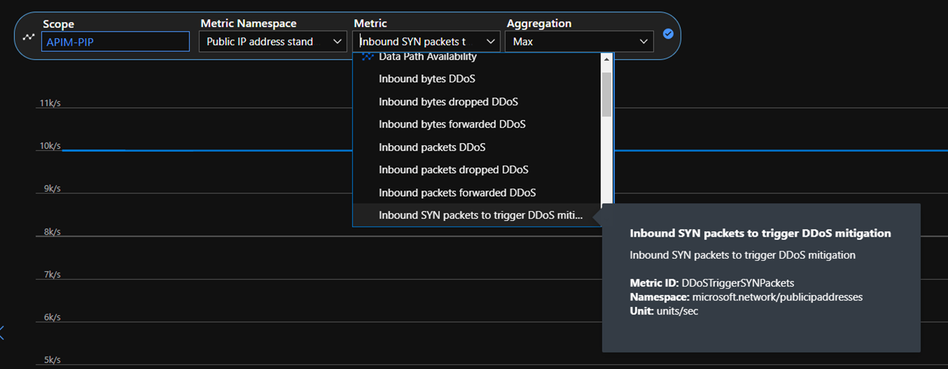Click the metric list scrollbar thumb
Image resolution: width=948 pixels, height=369 pixels.
pos(606,94)
